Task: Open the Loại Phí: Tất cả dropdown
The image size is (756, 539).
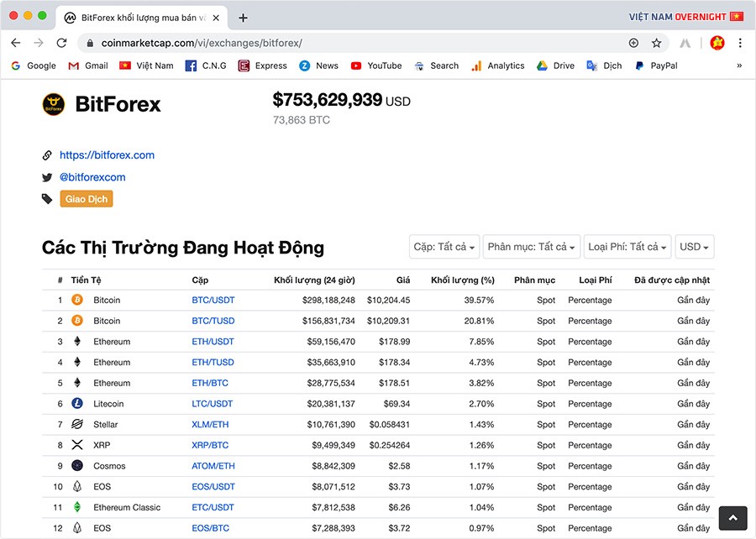Action: click(627, 247)
